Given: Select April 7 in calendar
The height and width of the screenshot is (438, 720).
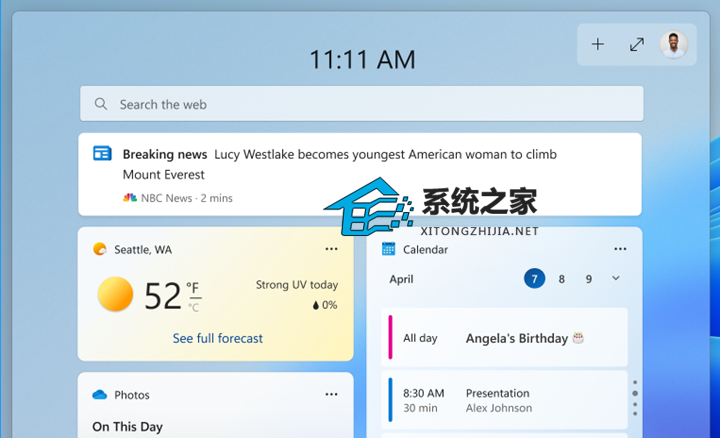Looking at the screenshot, I should (x=534, y=279).
